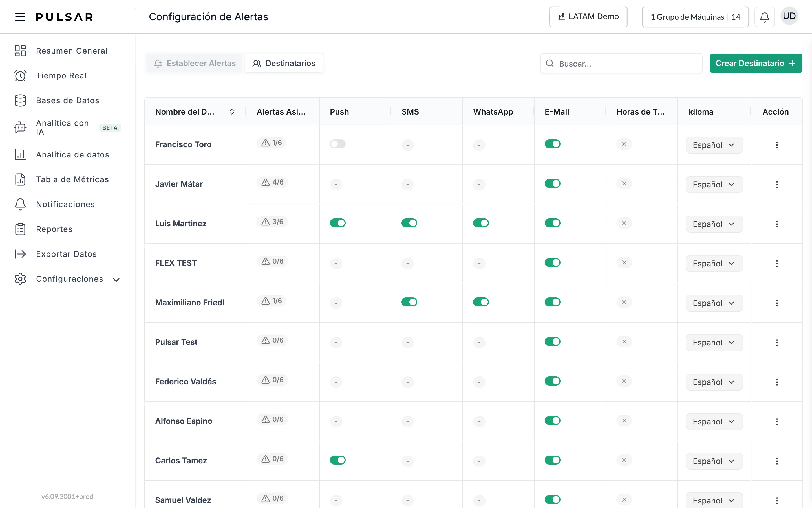This screenshot has height=508, width=812.
Task: Turn off the SMS toggle for Luis Martinez
Action: point(409,223)
